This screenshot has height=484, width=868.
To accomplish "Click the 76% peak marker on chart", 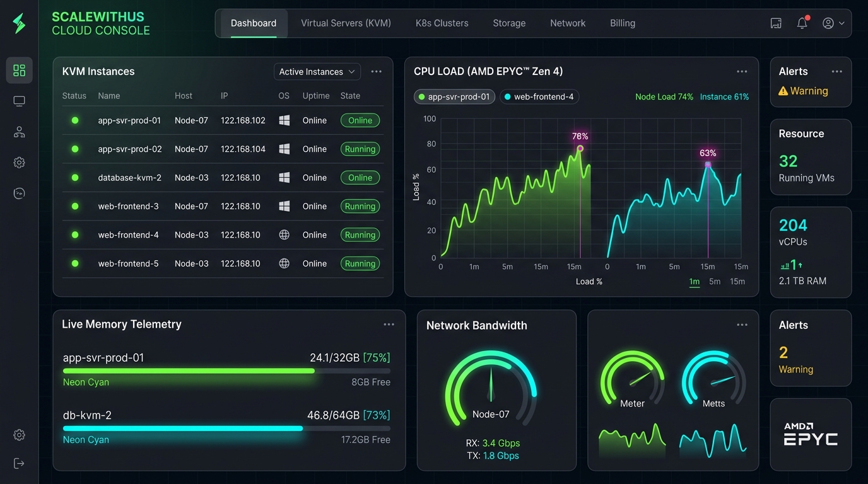I will point(580,149).
